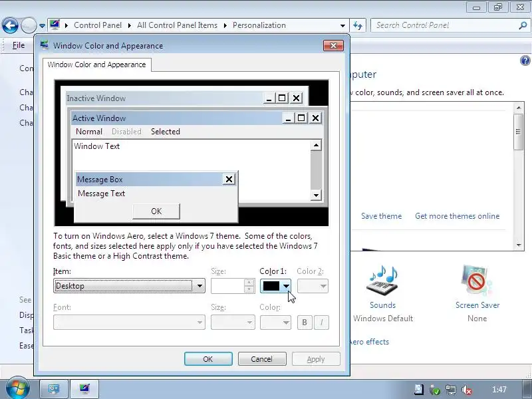Open the Color 1 black swatch dropdown
This screenshot has height=399, width=532.
click(x=275, y=286)
